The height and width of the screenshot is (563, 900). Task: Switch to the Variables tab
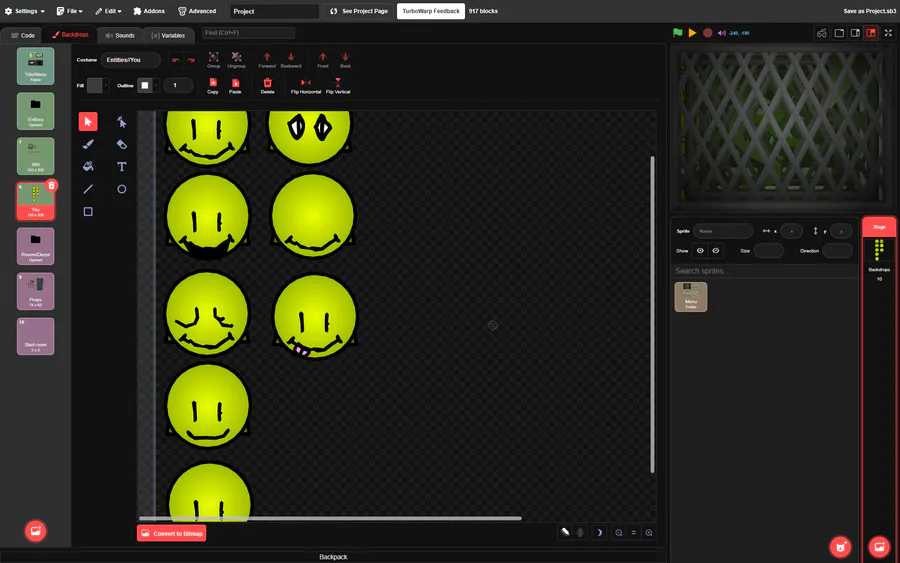tap(168, 35)
